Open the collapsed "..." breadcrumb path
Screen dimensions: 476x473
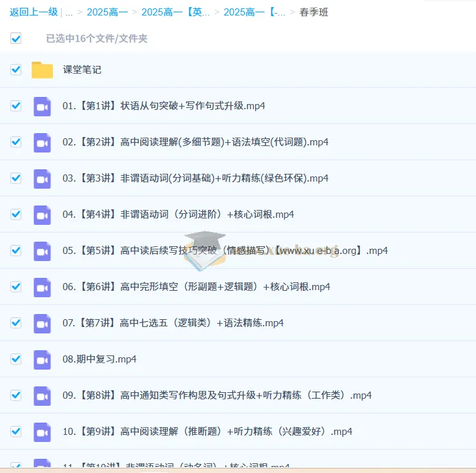[x=69, y=12]
